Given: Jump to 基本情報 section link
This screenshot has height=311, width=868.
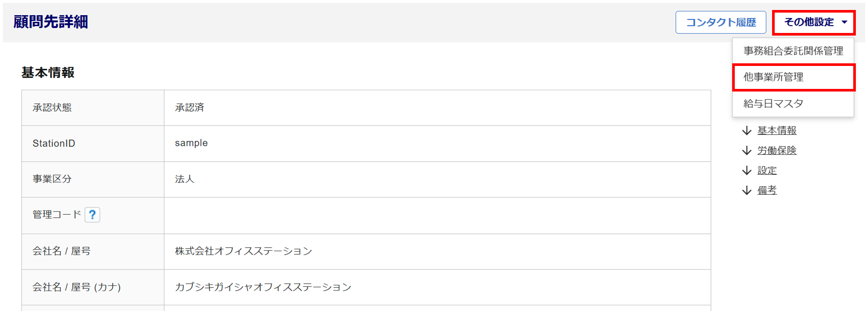Looking at the screenshot, I should tap(776, 131).
